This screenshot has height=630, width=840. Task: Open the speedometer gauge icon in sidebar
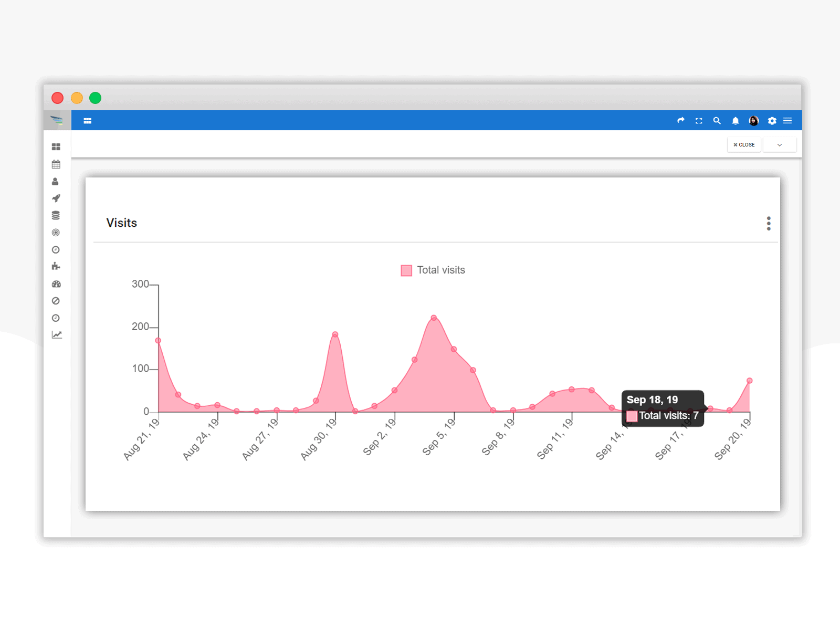(57, 284)
